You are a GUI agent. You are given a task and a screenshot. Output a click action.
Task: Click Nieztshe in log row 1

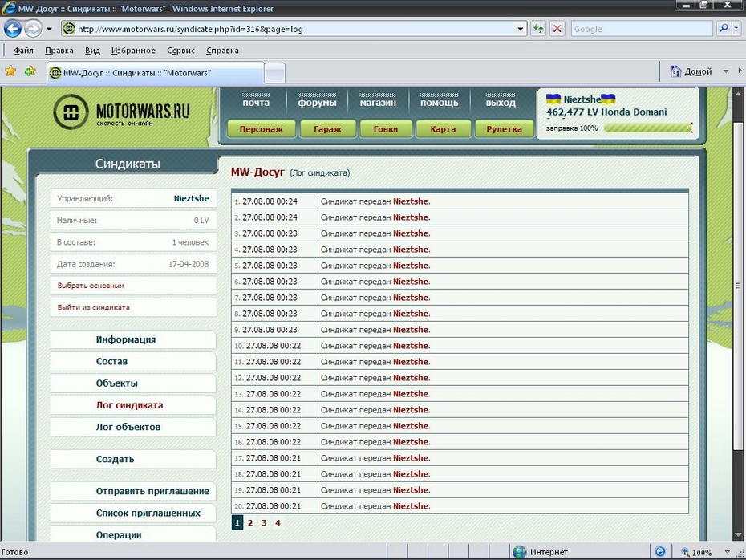[411, 201]
